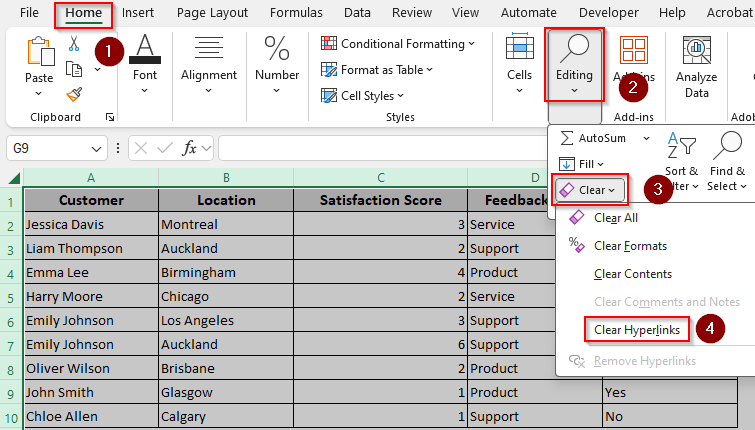Open the Cells group icon
This screenshot has width=755, height=430.
[x=520, y=48]
